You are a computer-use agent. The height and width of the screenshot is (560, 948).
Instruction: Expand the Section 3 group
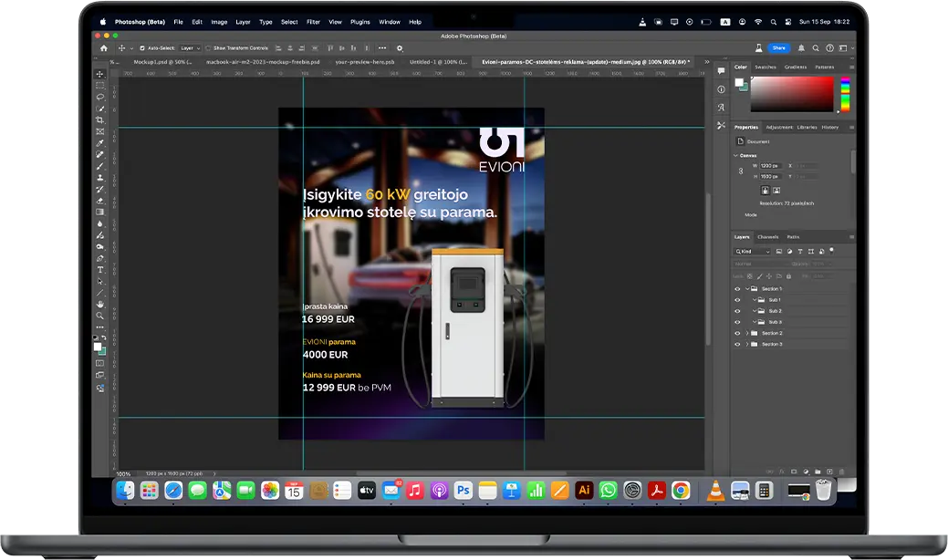pos(747,345)
